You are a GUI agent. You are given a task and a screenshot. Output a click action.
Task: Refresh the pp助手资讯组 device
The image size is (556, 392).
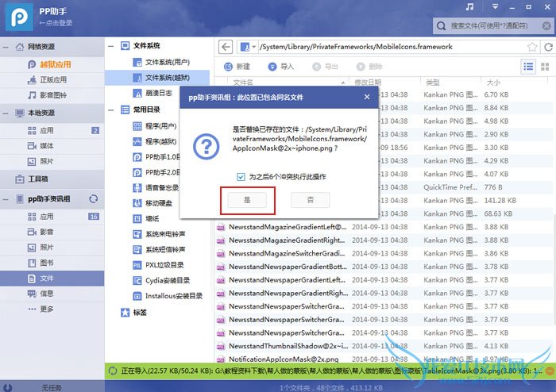tap(94, 198)
